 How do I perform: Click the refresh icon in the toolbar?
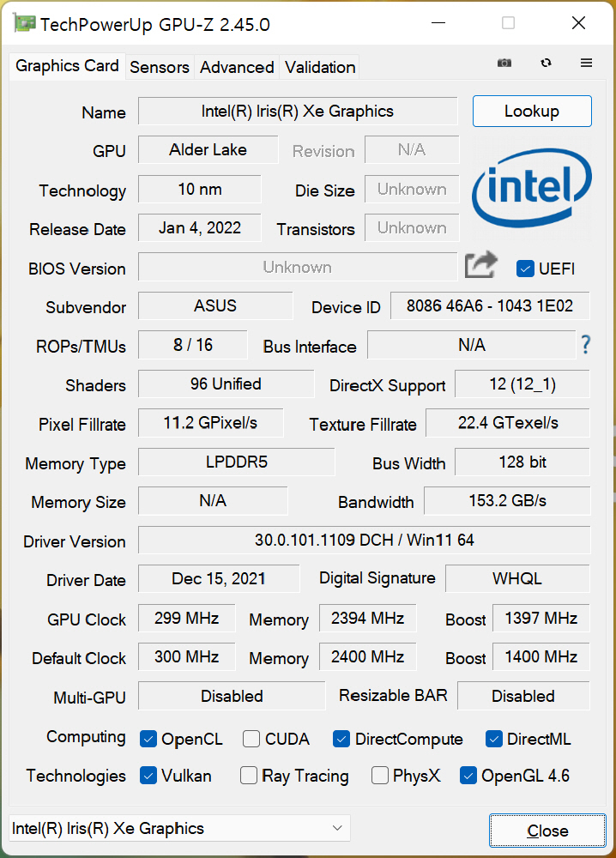pos(546,63)
